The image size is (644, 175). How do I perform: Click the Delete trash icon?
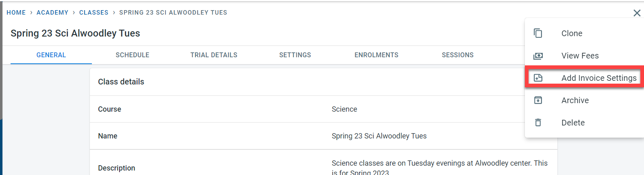[538, 123]
